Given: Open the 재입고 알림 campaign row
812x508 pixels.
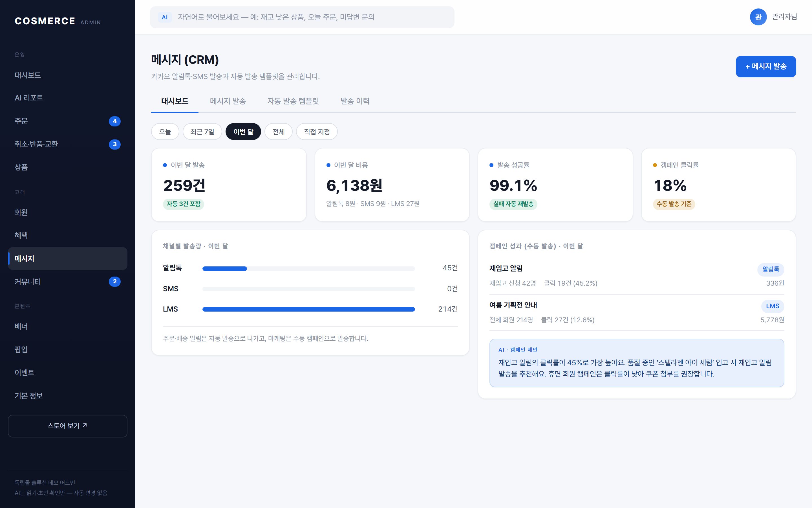Looking at the screenshot, I should pos(637,276).
